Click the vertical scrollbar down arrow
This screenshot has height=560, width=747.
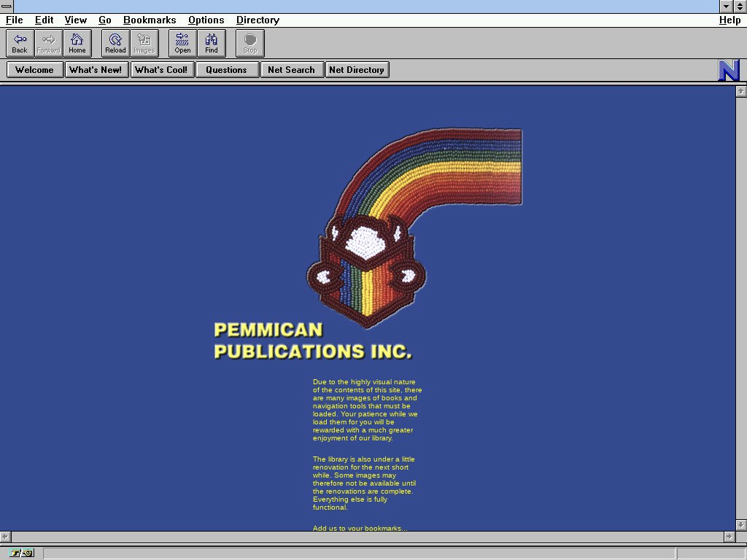(x=741, y=524)
